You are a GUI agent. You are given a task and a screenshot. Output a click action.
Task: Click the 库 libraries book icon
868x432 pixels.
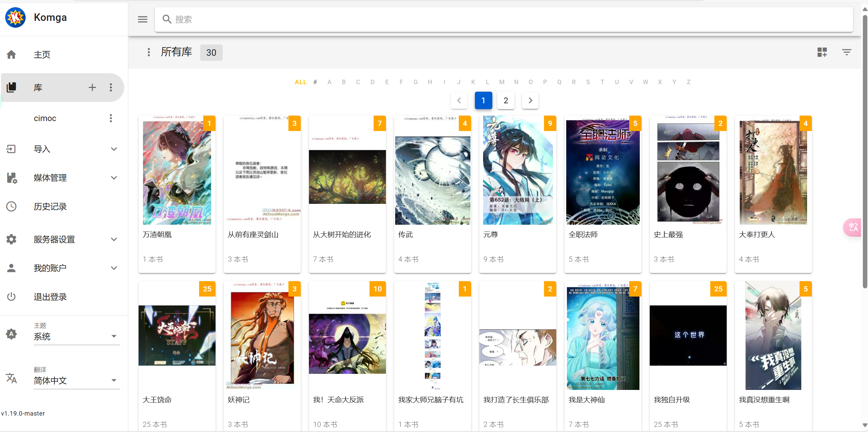point(11,87)
